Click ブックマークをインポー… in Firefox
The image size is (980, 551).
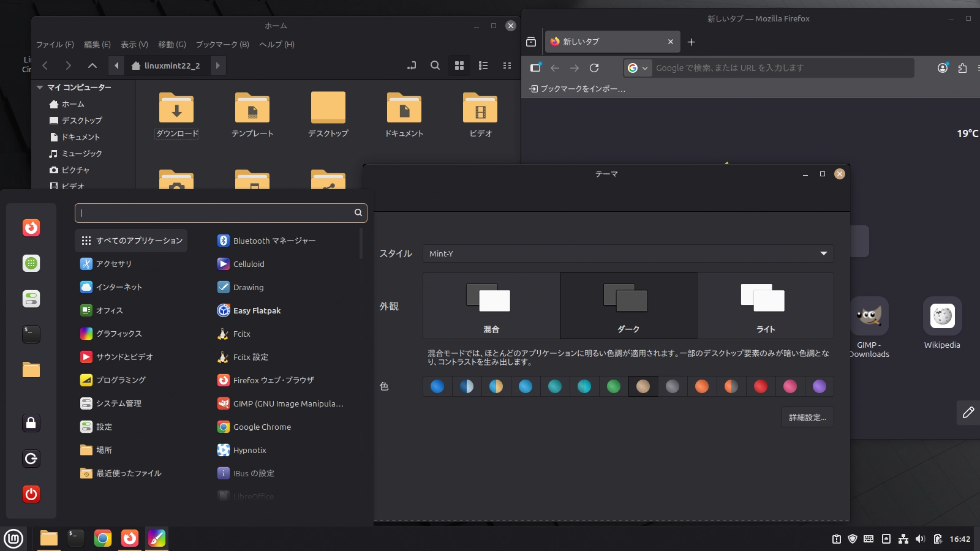(x=577, y=89)
